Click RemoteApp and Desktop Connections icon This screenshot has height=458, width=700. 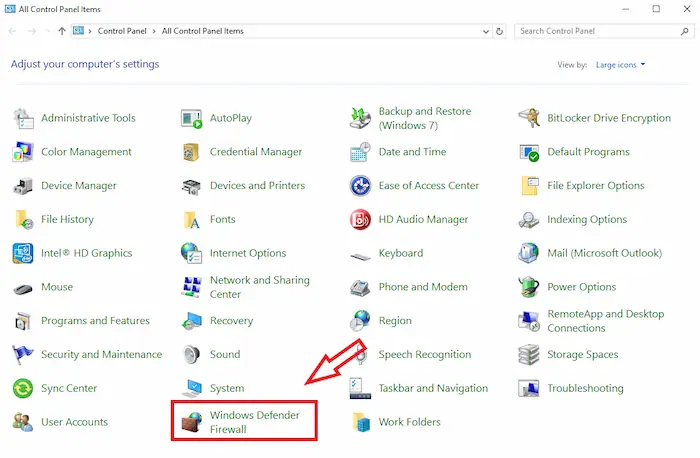pyautogui.click(x=529, y=321)
